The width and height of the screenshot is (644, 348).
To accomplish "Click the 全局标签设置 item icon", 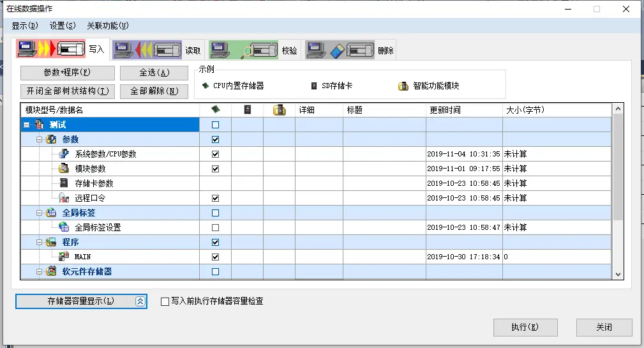I will [64, 227].
